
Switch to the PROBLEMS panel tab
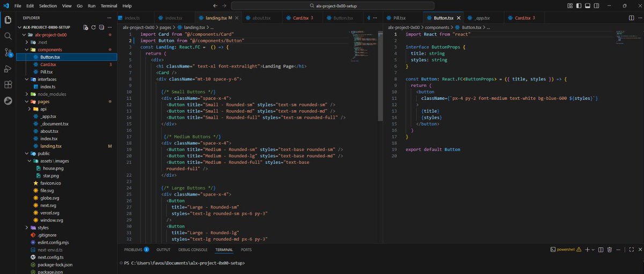pyautogui.click(x=133, y=249)
